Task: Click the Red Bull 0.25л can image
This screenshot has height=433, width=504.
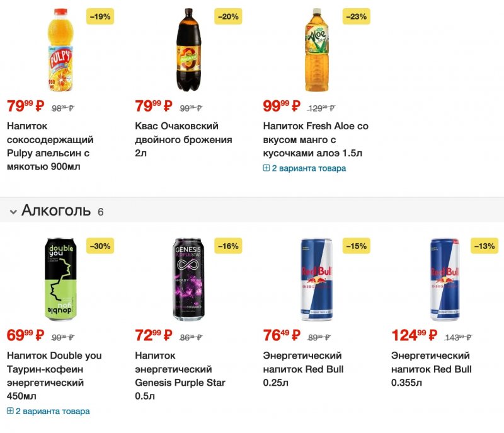Action: pyautogui.click(x=316, y=279)
